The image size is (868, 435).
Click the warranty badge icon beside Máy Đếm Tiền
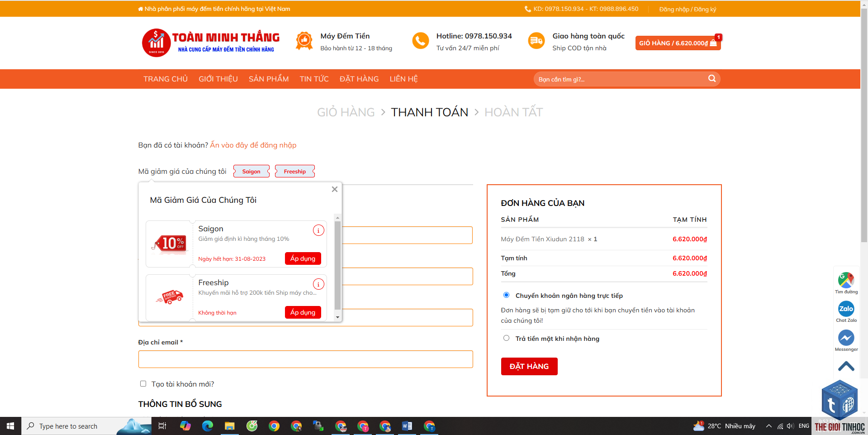(304, 41)
